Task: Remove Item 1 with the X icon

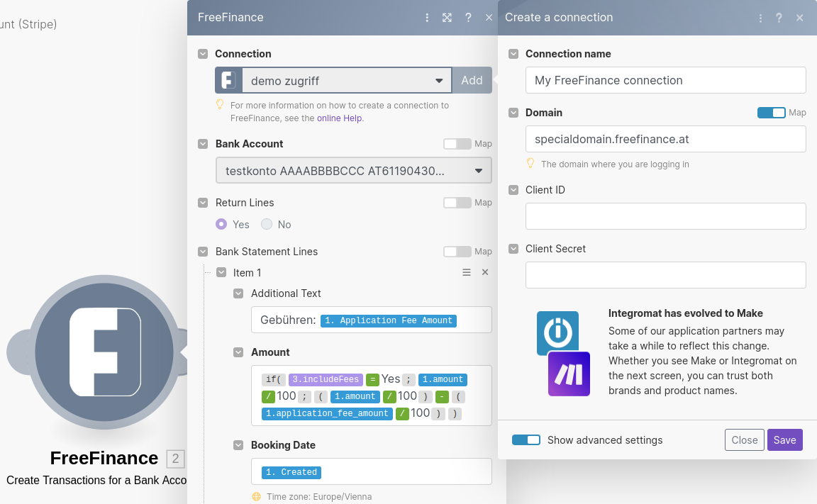Action: click(485, 272)
